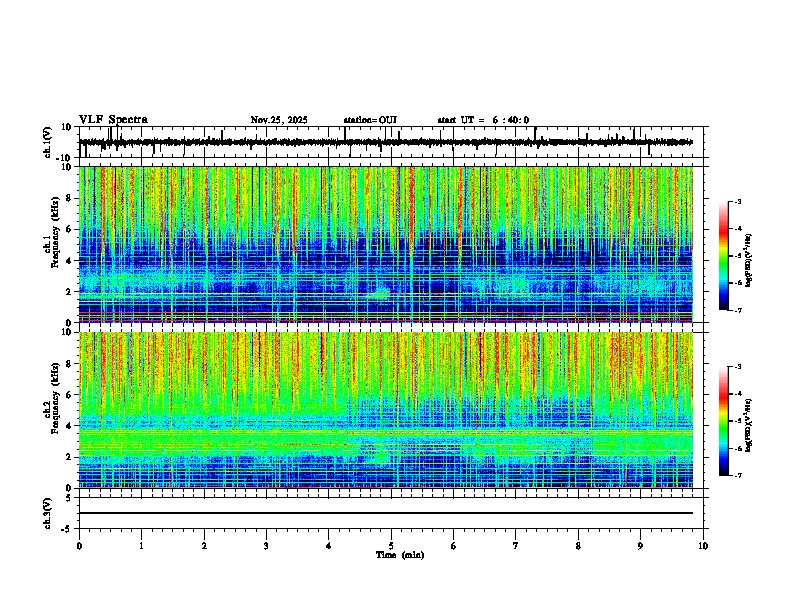
Task: Click the ch.2 color bar log(PSD) label
Action: pyautogui.click(x=749, y=425)
